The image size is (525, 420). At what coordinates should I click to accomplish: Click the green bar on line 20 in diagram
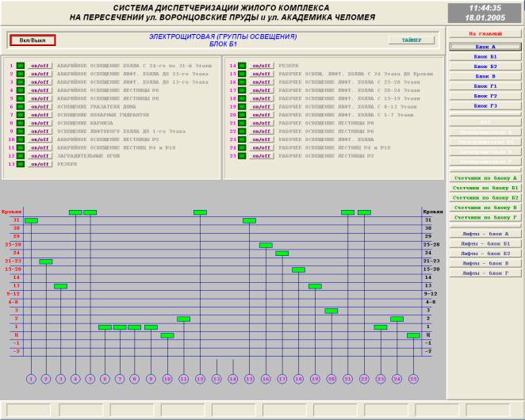click(x=331, y=311)
